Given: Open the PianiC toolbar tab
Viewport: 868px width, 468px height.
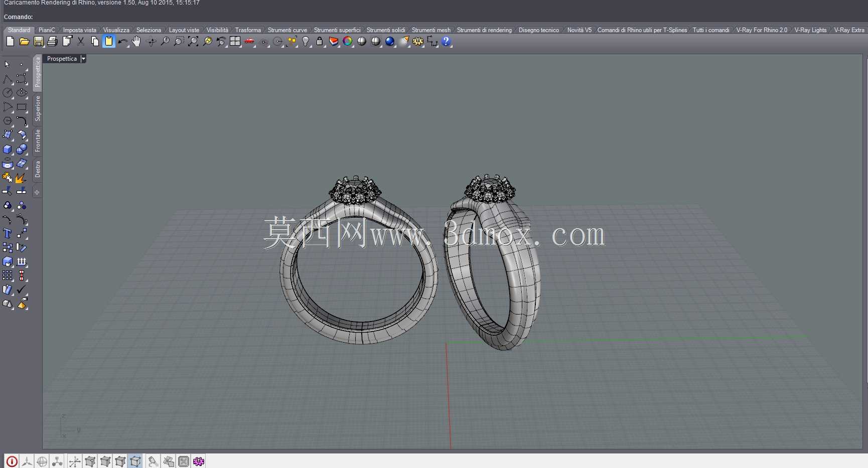Looking at the screenshot, I should (47, 30).
